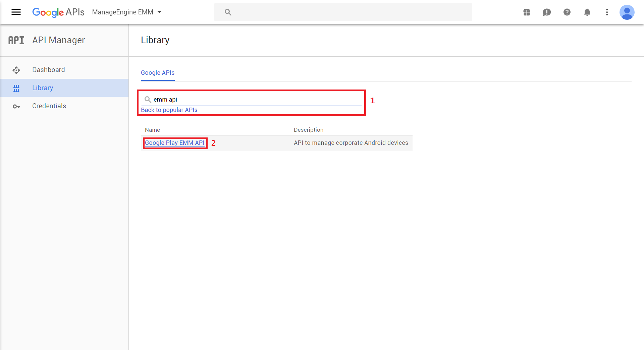The image size is (644, 350).
Task: Switch to the Google APIs tab
Action: point(158,73)
